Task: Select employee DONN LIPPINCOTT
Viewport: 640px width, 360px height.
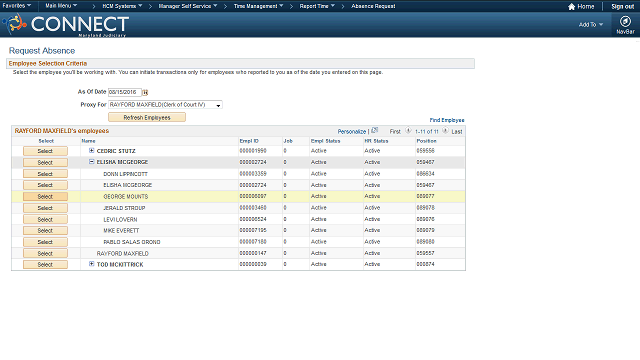Action: pos(45,174)
